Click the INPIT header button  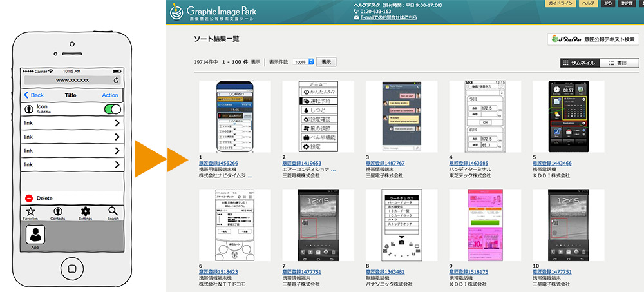click(627, 3)
